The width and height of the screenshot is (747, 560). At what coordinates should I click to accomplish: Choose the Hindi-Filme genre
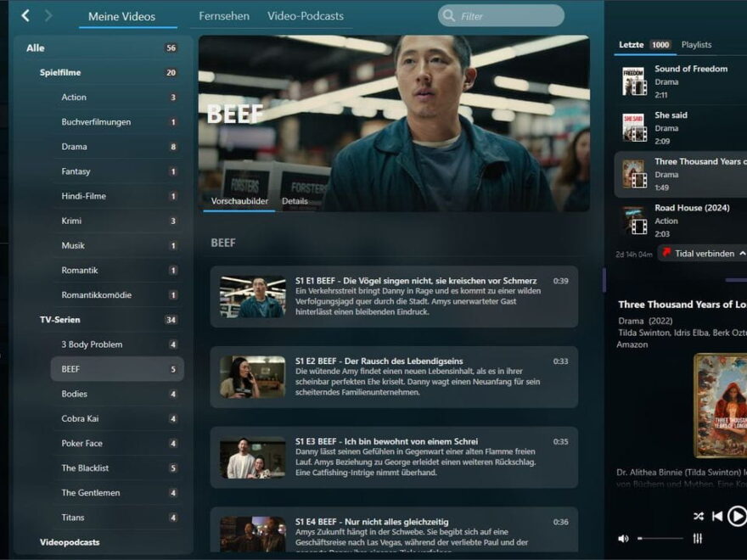click(x=117, y=196)
